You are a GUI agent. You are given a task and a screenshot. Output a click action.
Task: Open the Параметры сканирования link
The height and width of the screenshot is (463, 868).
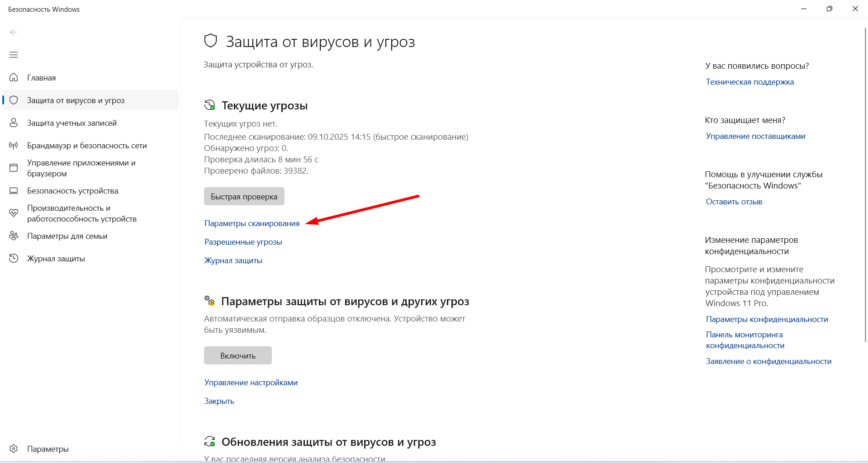point(252,223)
